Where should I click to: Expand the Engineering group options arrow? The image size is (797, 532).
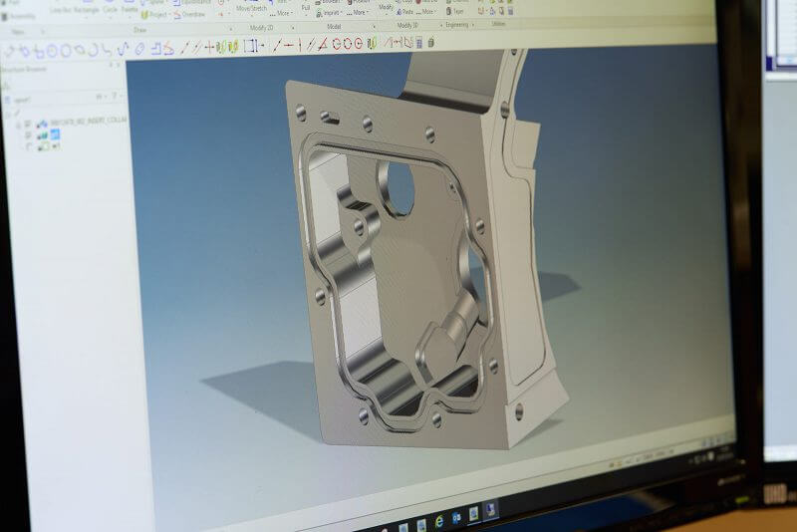click(473, 24)
